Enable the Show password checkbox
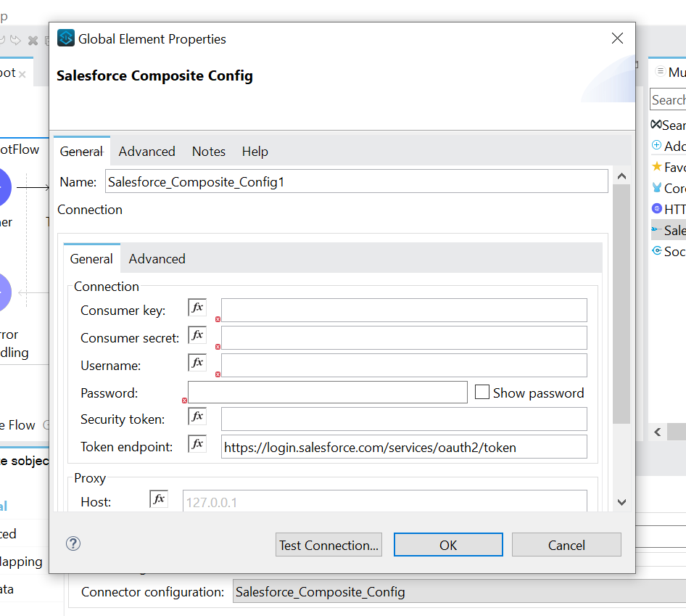 point(482,393)
